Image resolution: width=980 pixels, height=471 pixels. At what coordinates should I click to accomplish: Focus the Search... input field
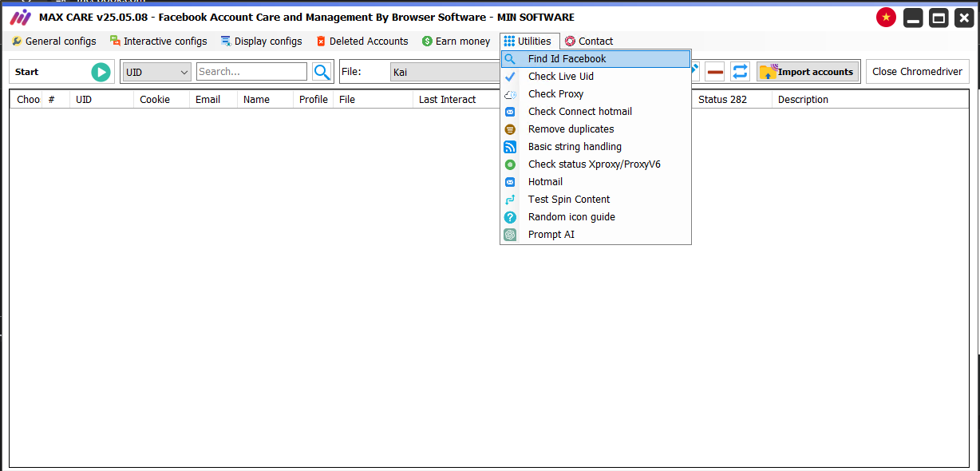click(x=251, y=72)
